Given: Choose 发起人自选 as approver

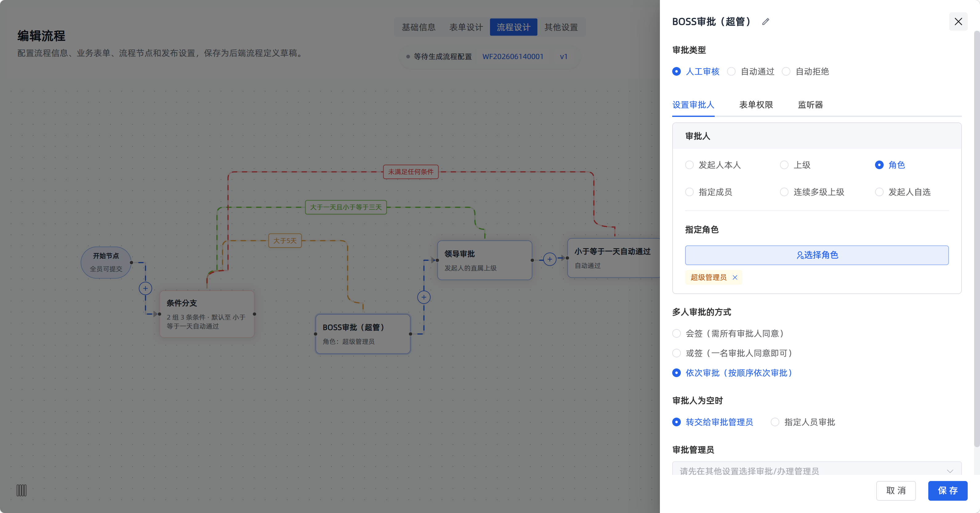Looking at the screenshot, I should click(902, 192).
